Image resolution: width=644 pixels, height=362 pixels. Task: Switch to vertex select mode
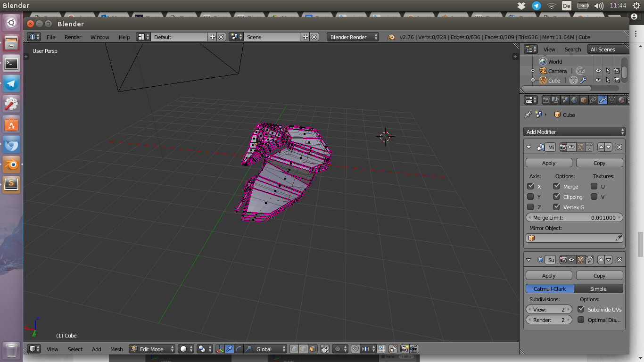point(294,349)
